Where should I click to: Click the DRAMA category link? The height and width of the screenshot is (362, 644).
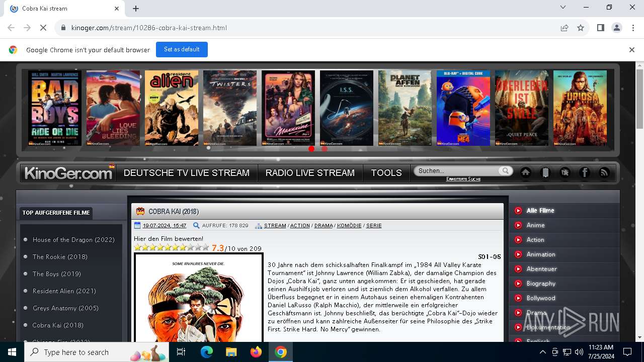tap(324, 226)
